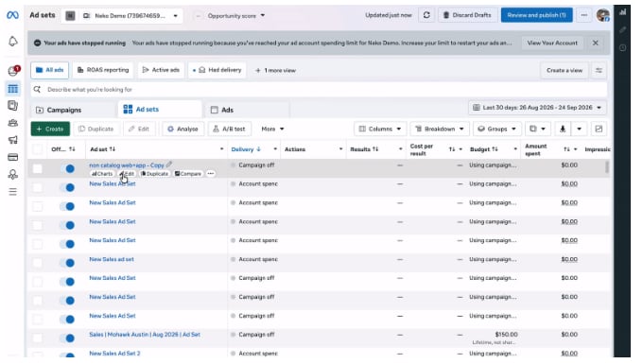Open the notifications bell in sidebar
The width and height of the screenshot is (643, 364).
click(x=12, y=42)
